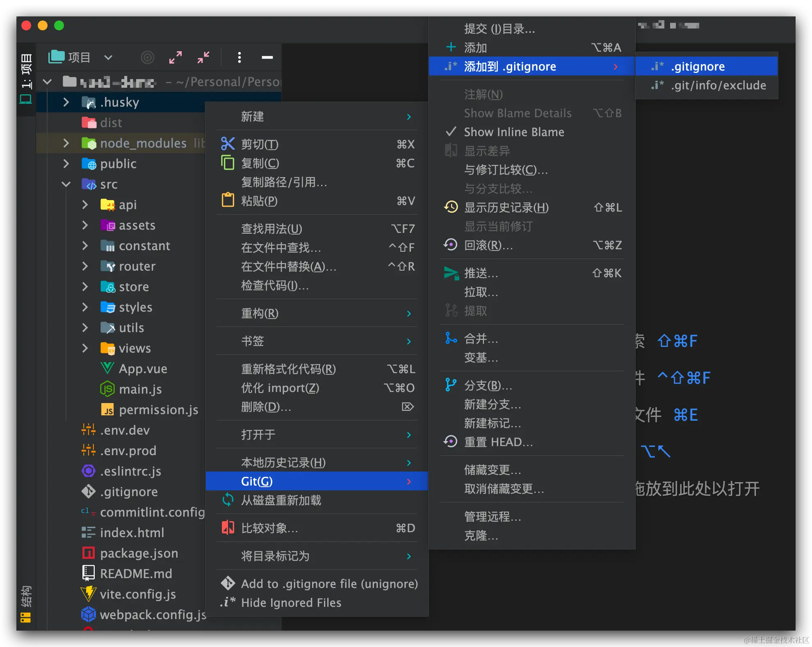Click the 回滚(R) icon
This screenshot has height=647, width=812.
(x=452, y=246)
